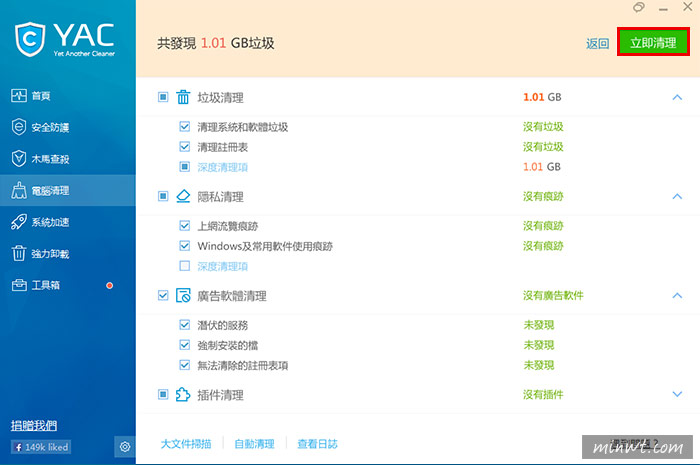Uncheck 潛伏的服務 checkbox
Image resolution: width=700 pixels, height=465 pixels.
[x=184, y=325]
